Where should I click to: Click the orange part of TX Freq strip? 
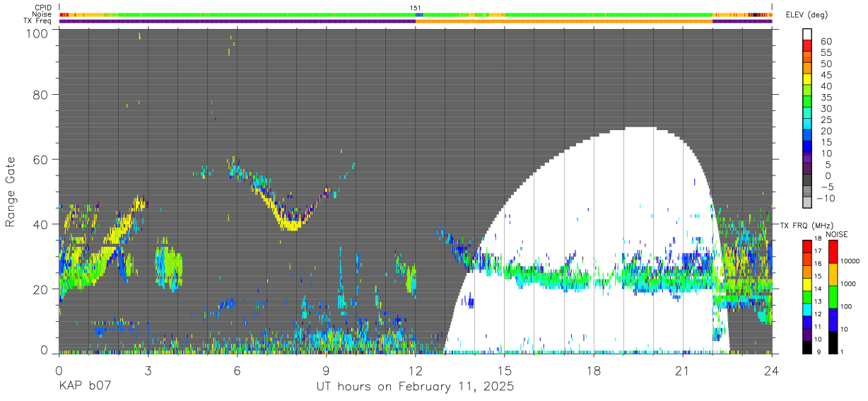(564, 21)
